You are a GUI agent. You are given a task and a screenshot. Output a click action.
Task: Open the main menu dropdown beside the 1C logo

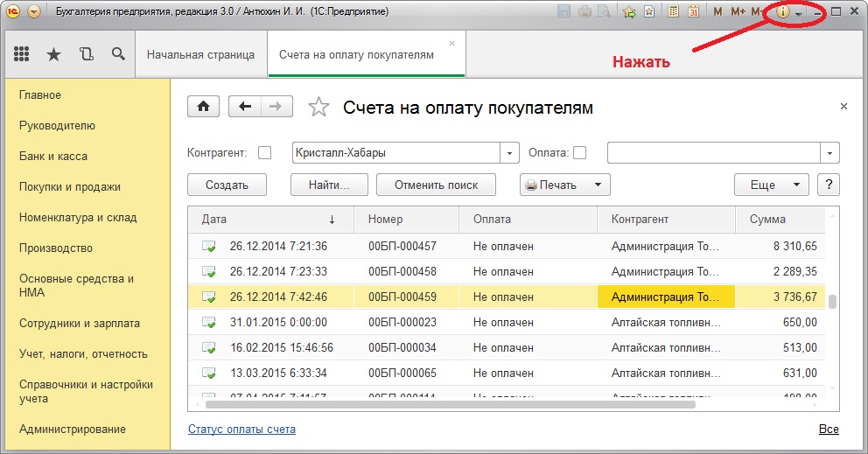tap(34, 11)
